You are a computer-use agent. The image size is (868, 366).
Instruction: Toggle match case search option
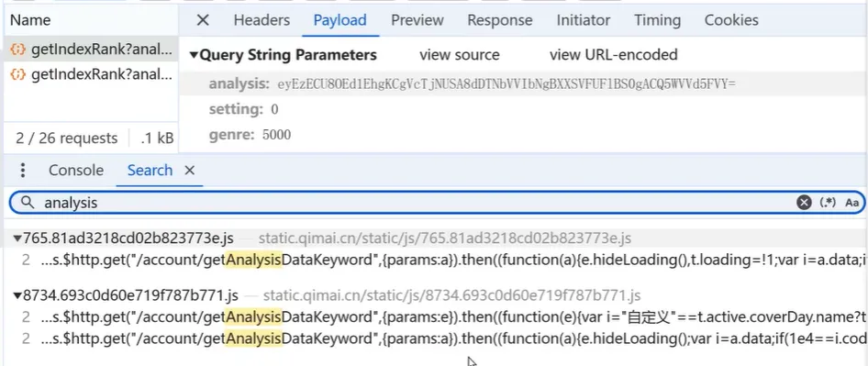point(851,203)
